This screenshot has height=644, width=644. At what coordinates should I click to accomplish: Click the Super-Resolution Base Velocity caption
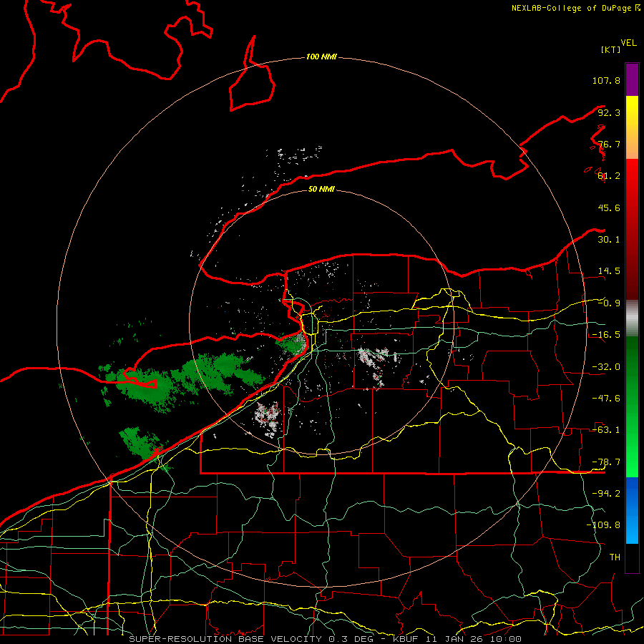[326, 639]
